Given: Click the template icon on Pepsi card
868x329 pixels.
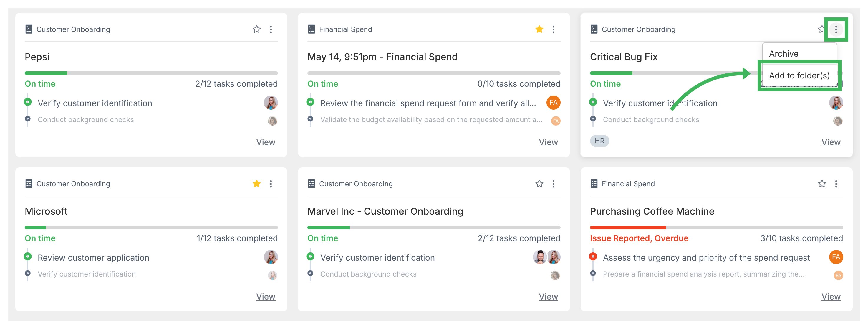Looking at the screenshot, I should pos(29,29).
